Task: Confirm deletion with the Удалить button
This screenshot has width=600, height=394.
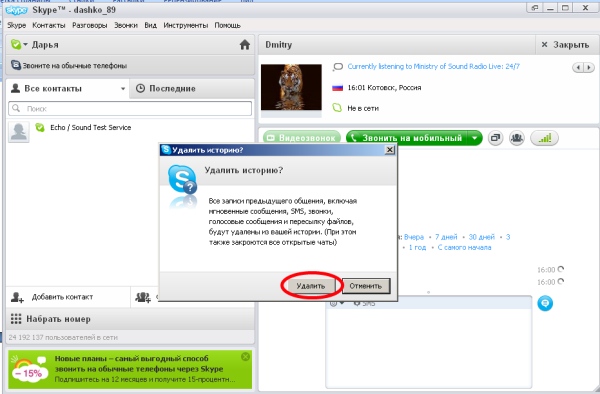Action: click(310, 286)
